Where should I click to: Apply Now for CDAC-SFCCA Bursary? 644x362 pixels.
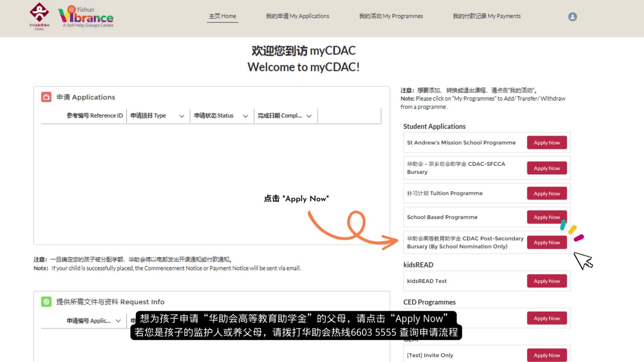point(547,168)
